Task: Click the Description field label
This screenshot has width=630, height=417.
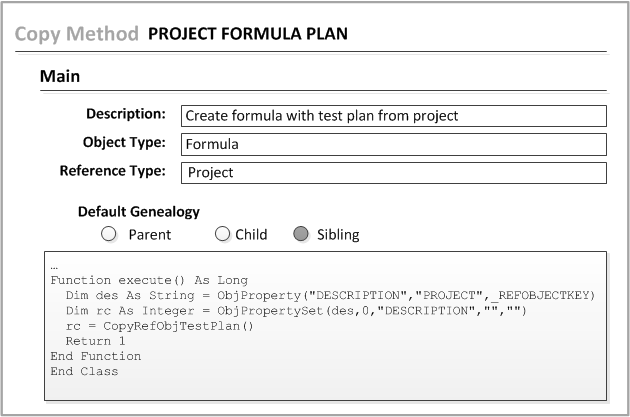Action: pos(125,113)
